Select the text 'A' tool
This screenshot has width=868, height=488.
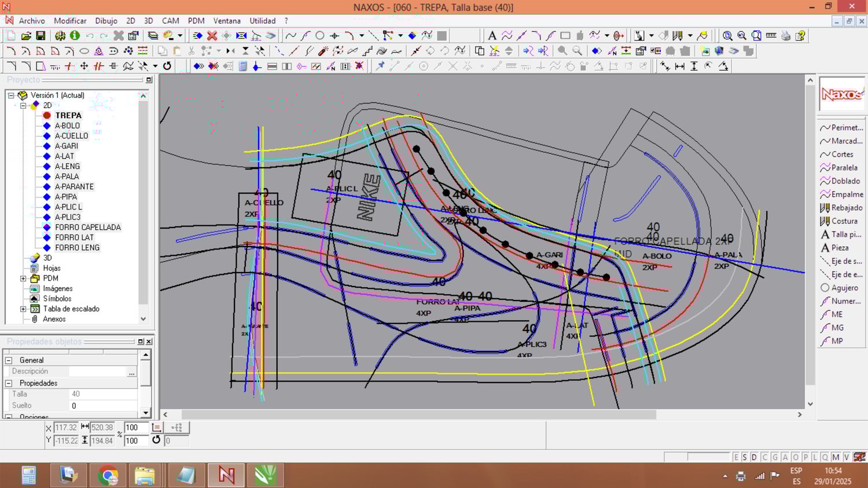click(x=492, y=36)
